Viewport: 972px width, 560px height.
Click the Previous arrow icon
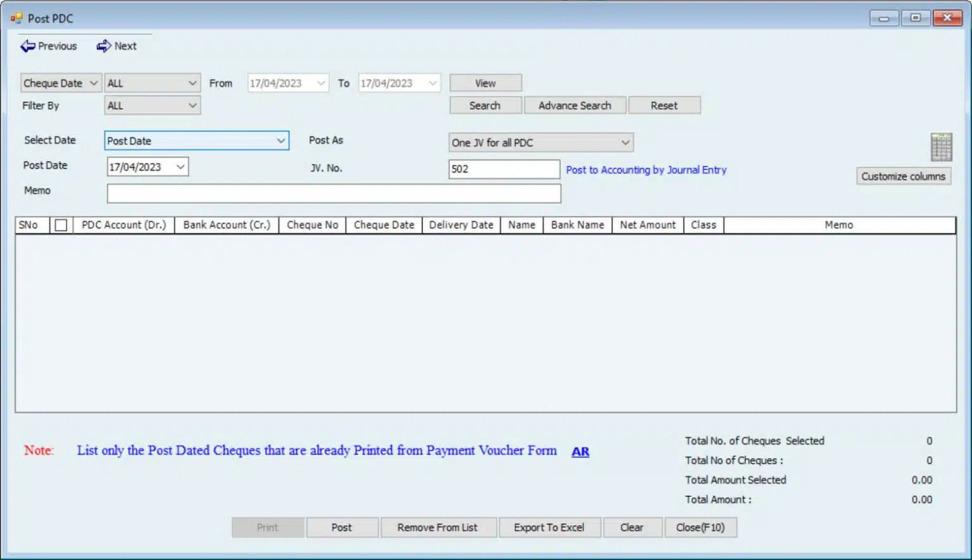[x=28, y=46]
